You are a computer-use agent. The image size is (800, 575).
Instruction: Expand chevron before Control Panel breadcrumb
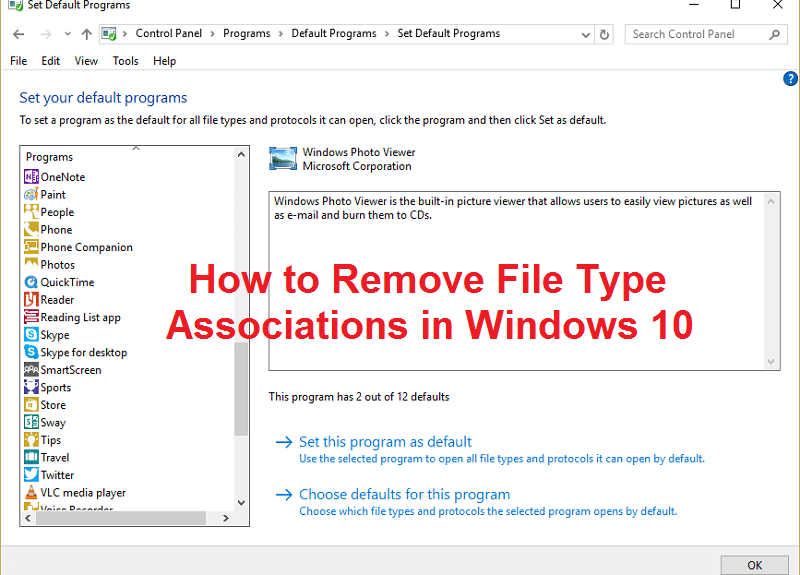124,34
